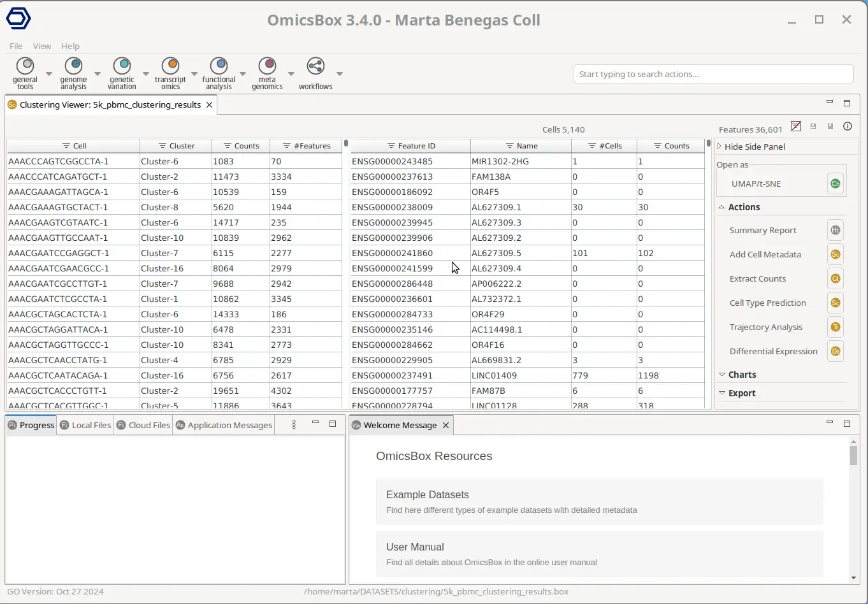Click second save icon beside Features count
868x604 pixels.
[x=830, y=126]
